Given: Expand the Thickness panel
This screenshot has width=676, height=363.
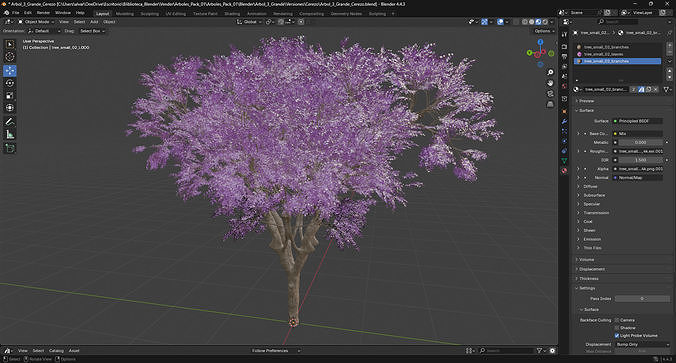Looking at the screenshot, I should tap(588, 279).
